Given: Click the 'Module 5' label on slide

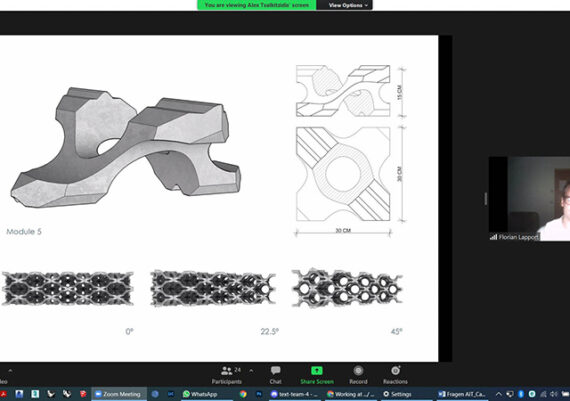Looking at the screenshot, I should (24, 232).
